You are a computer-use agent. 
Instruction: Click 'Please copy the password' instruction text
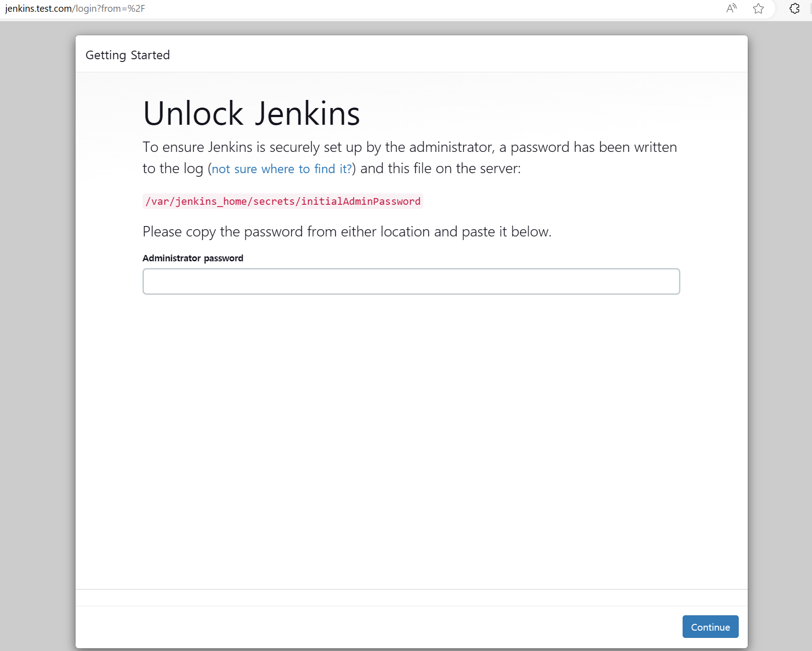pyautogui.click(x=347, y=232)
